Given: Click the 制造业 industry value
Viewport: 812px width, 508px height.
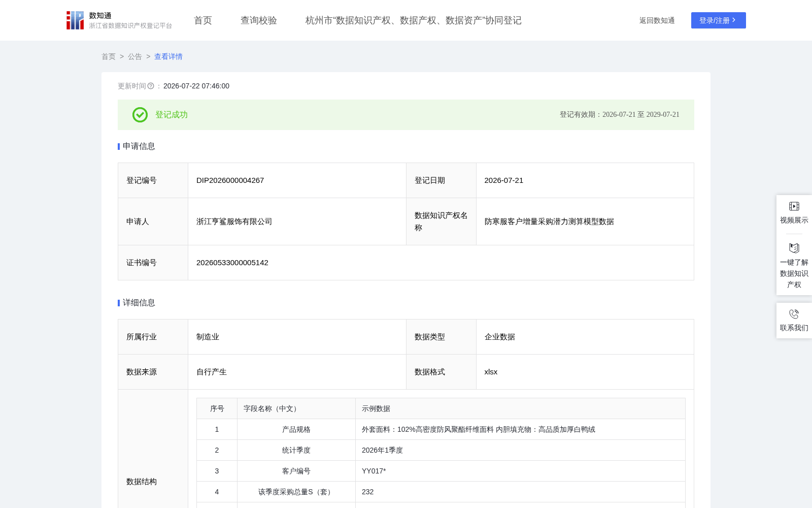Looking at the screenshot, I should tap(208, 337).
